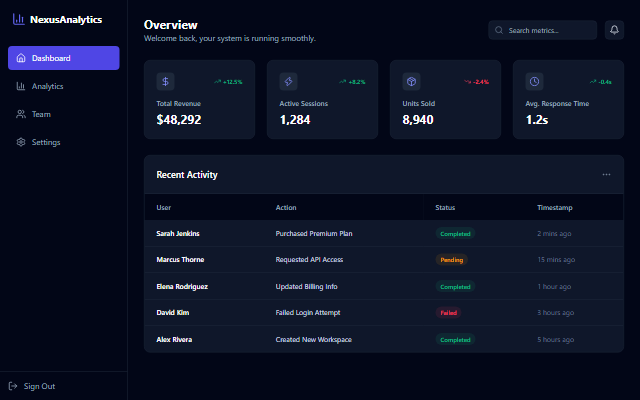Screen dimensions: 640x400
Task: Click the Dashboard home icon
Action: [x=21, y=58]
